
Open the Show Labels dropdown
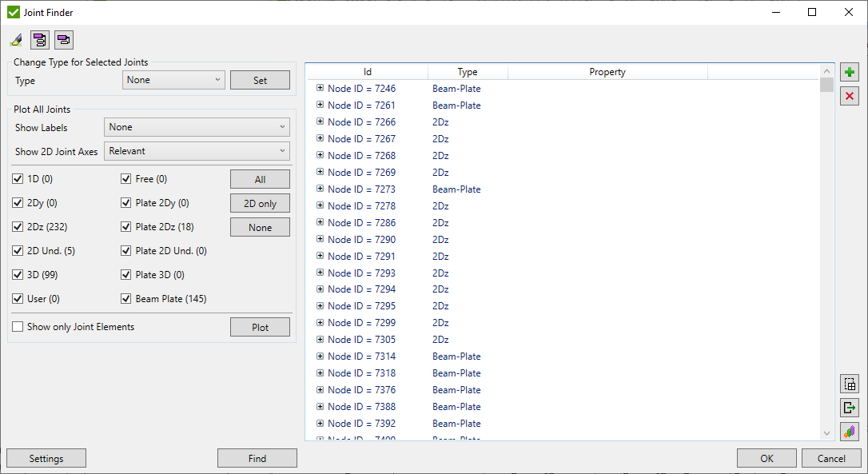pos(197,127)
